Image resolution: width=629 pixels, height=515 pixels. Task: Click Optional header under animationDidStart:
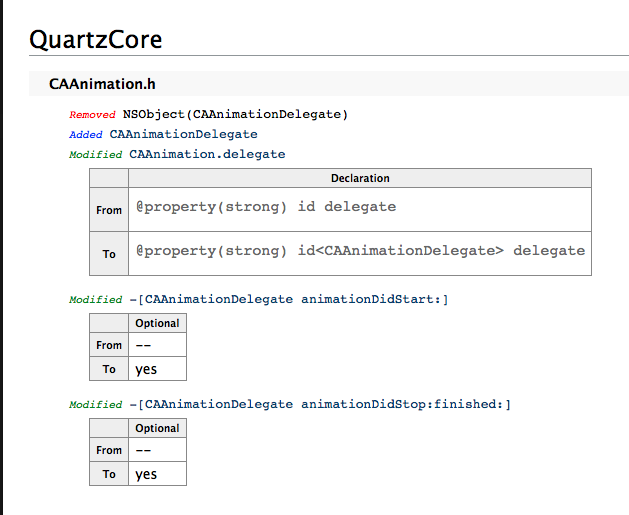click(x=157, y=323)
